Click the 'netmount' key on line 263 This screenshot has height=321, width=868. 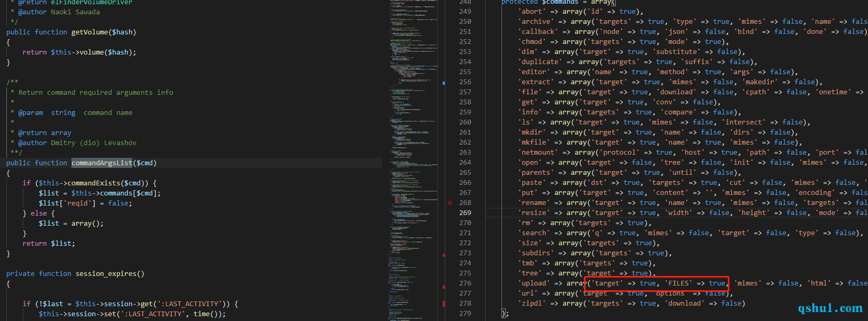pos(538,153)
